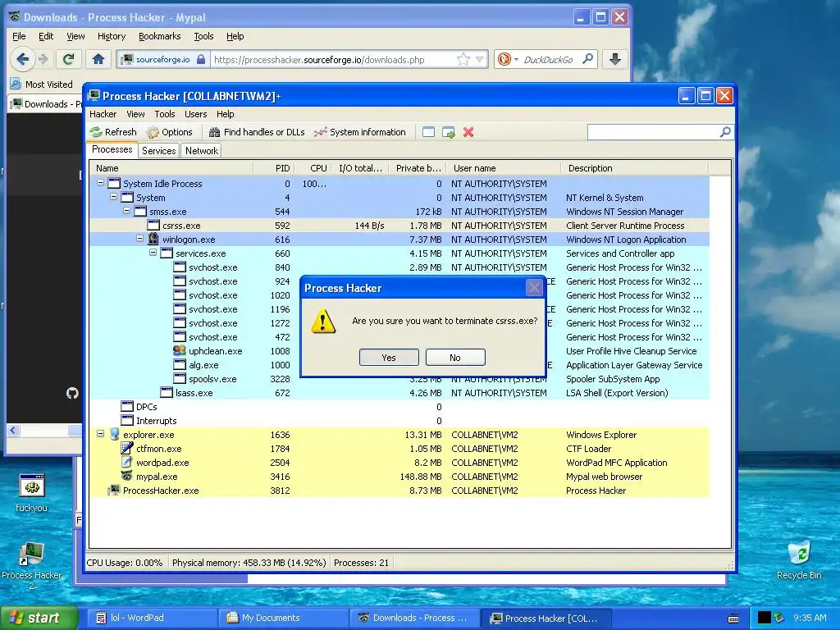
Task: Collapse the explorer.exe tree node
Action: point(100,434)
